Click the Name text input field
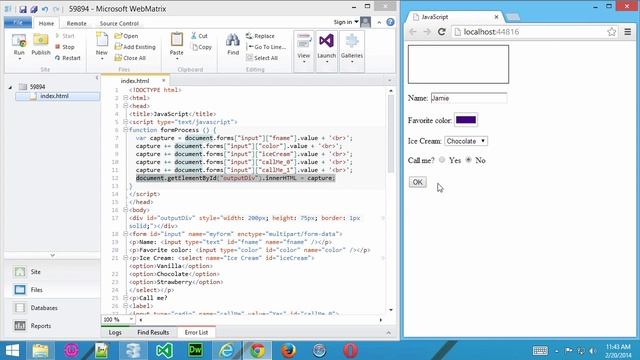 (x=469, y=98)
